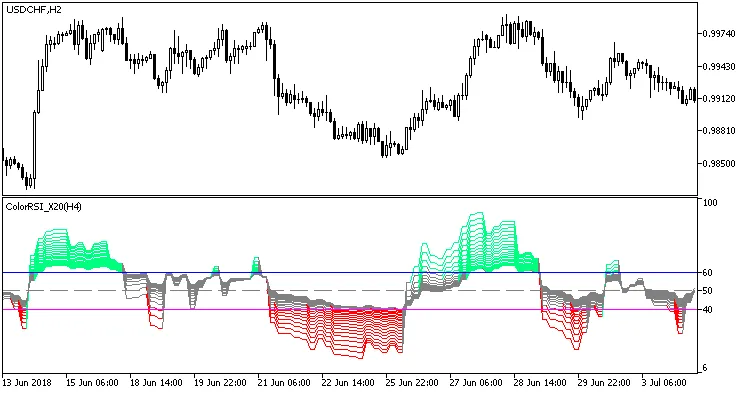Click the 28 Jun 14:00 time label
750x394 pixels.
[540, 383]
